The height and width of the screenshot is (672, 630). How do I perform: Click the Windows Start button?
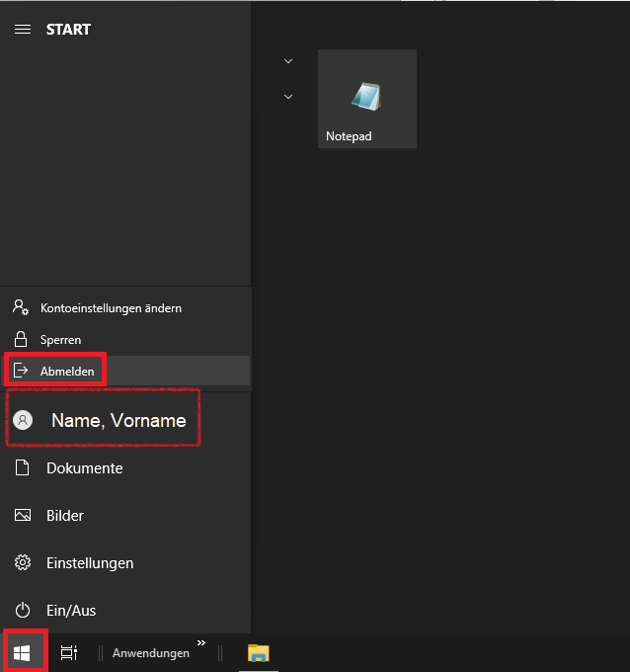(x=22, y=653)
